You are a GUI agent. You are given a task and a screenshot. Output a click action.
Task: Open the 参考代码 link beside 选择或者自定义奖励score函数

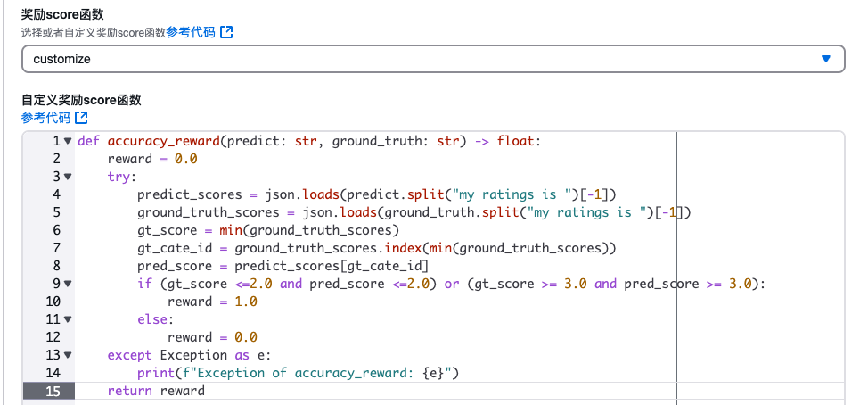point(190,32)
